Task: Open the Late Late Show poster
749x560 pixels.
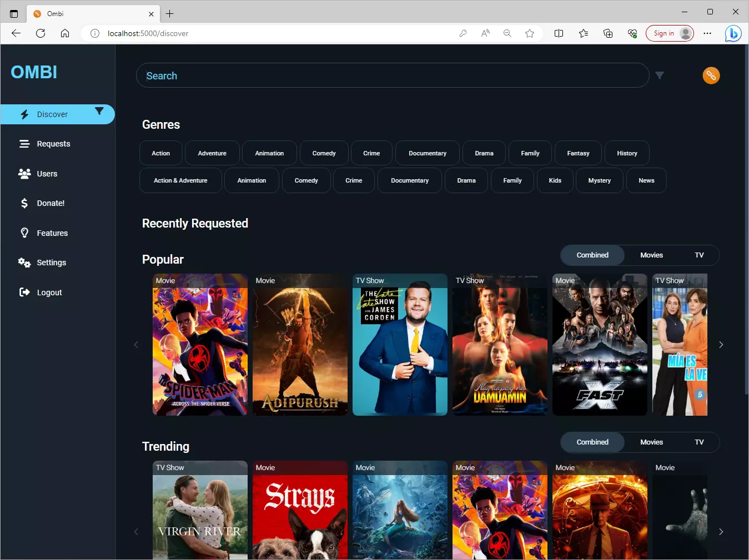Action: click(x=400, y=345)
